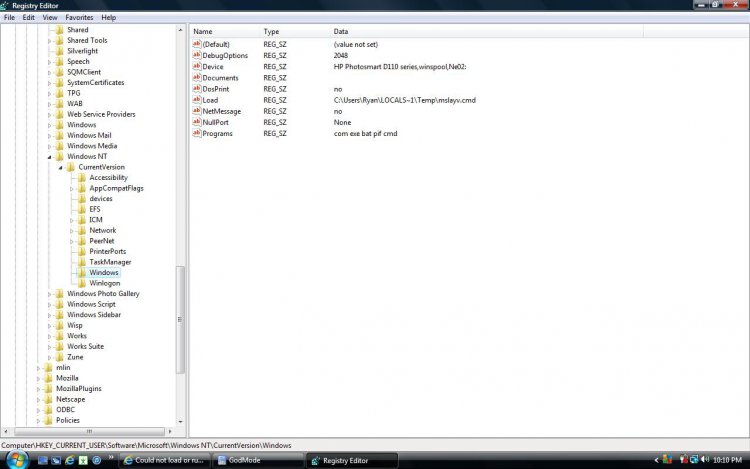Switch to 'Could not load or ru...' taskbar window

click(x=164, y=460)
